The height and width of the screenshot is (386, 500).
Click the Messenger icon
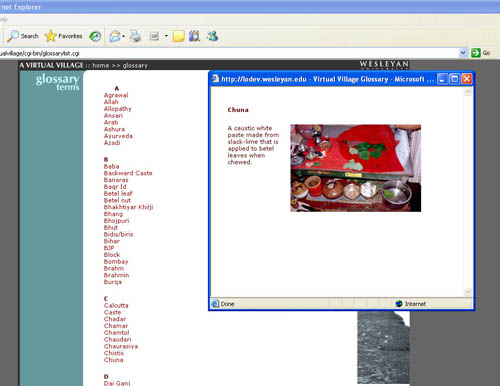[212, 36]
